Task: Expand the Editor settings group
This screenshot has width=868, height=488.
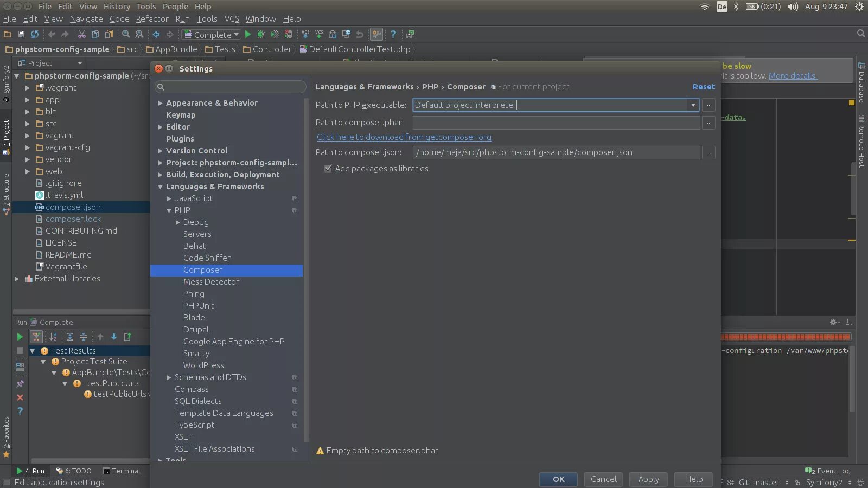Action: point(160,127)
